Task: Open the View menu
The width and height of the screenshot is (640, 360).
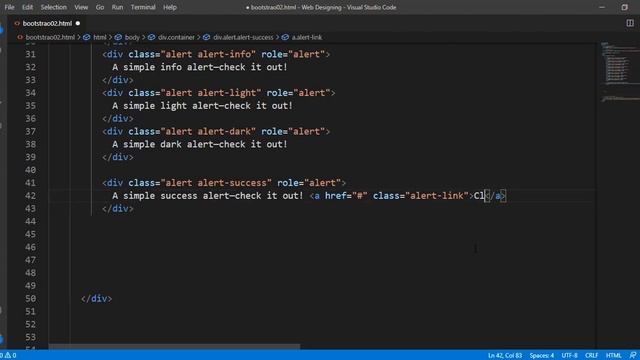Action: tap(81, 7)
